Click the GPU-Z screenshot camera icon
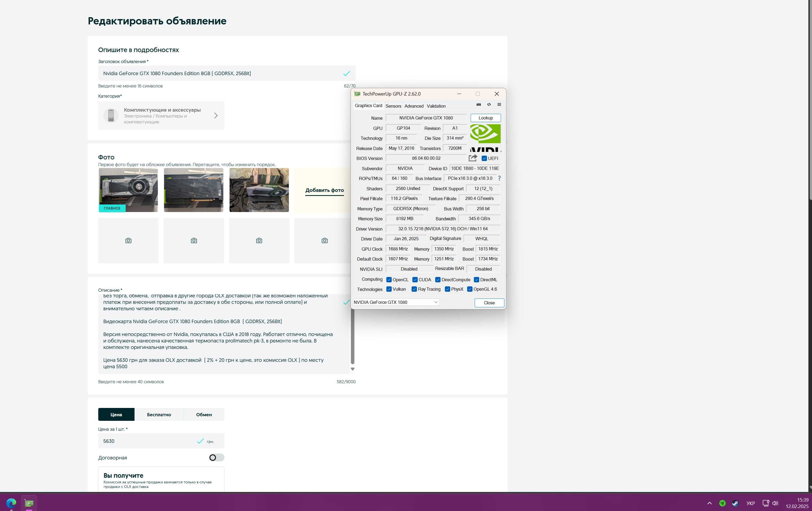This screenshot has width=812, height=511. pyautogui.click(x=479, y=104)
